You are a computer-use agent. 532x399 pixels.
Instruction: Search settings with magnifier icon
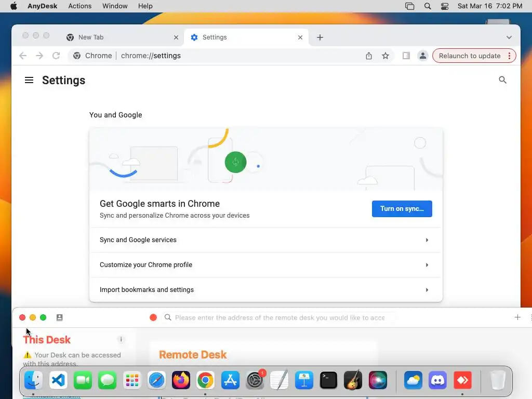[x=502, y=79]
